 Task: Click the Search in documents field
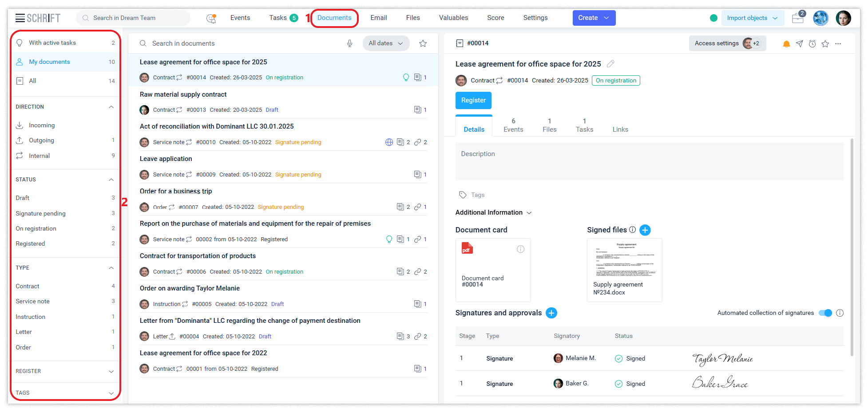[x=240, y=43]
